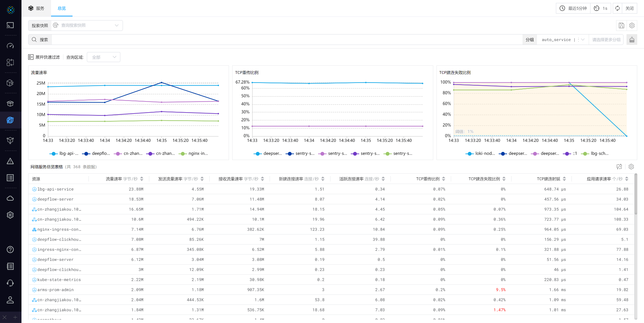
Task: Click the 最近5分钟 time range button
Action: tap(573, 8)
